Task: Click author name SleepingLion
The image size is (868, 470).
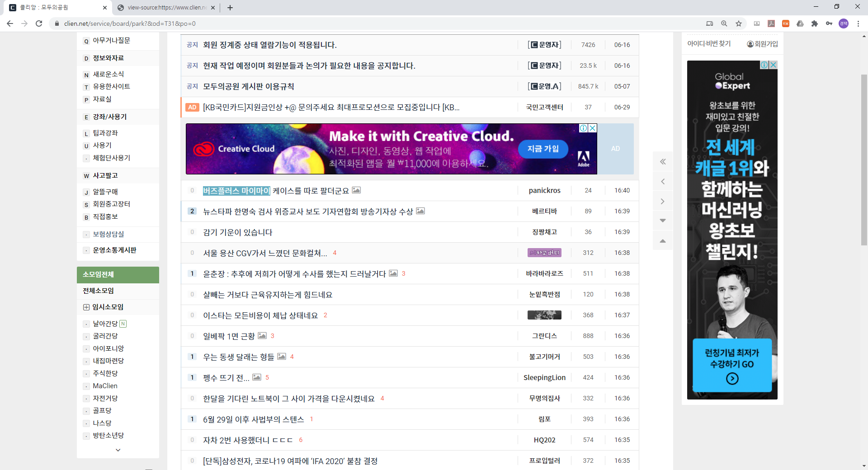Action: tap(544, 378)
